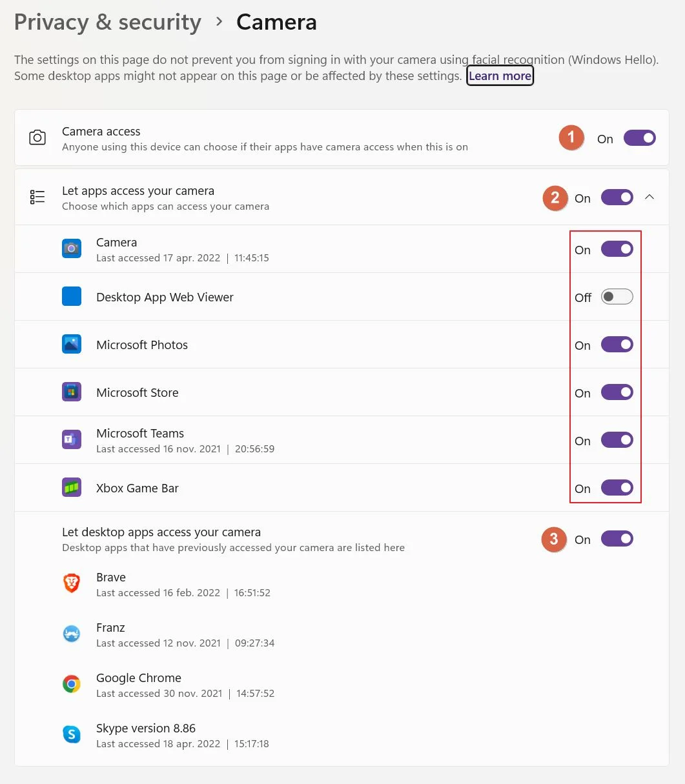Turn off Let apps access your camera
This screenshot has width=685, height=784.
[x=617, y=197]
